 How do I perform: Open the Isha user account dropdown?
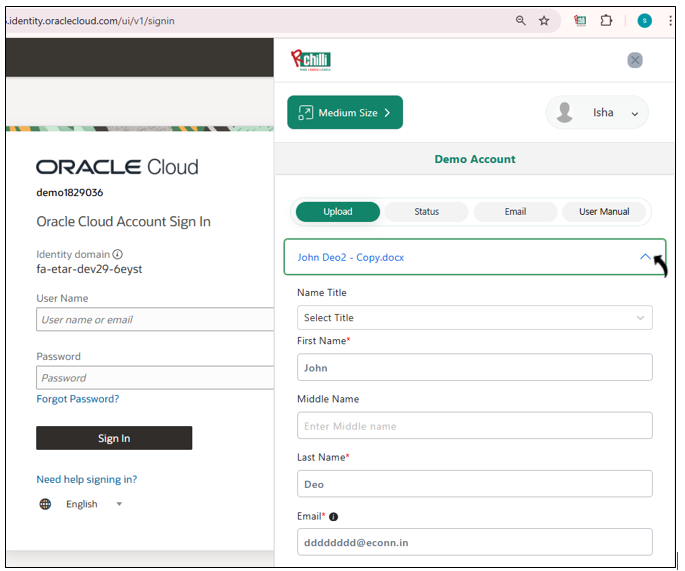(597, 113)
